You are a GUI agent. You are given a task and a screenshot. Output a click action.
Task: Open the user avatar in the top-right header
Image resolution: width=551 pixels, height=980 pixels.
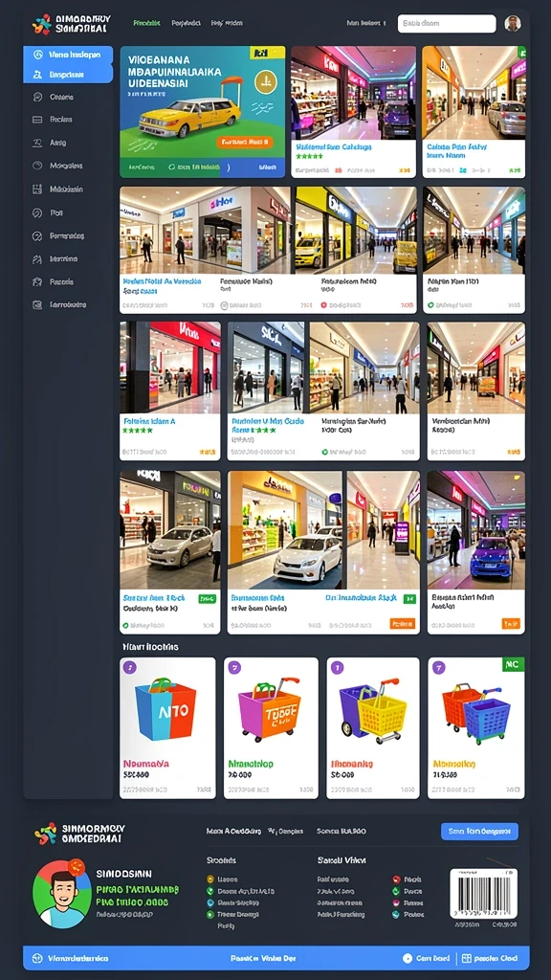[x=513, y=24]
